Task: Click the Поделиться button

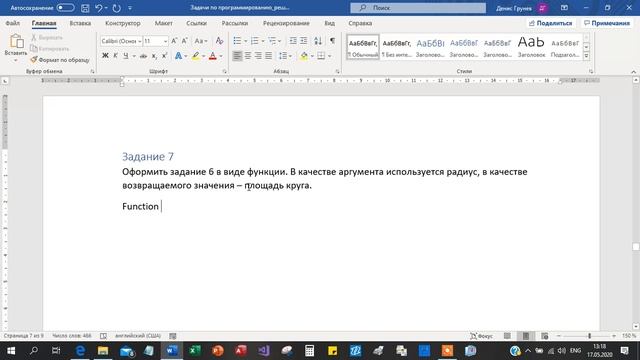Action: point(550,23)
